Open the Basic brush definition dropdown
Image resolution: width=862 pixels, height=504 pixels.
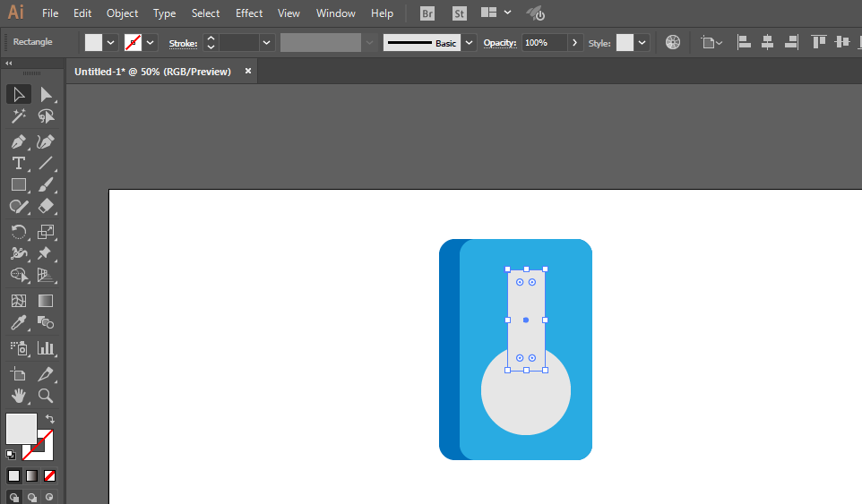[469, 43]
